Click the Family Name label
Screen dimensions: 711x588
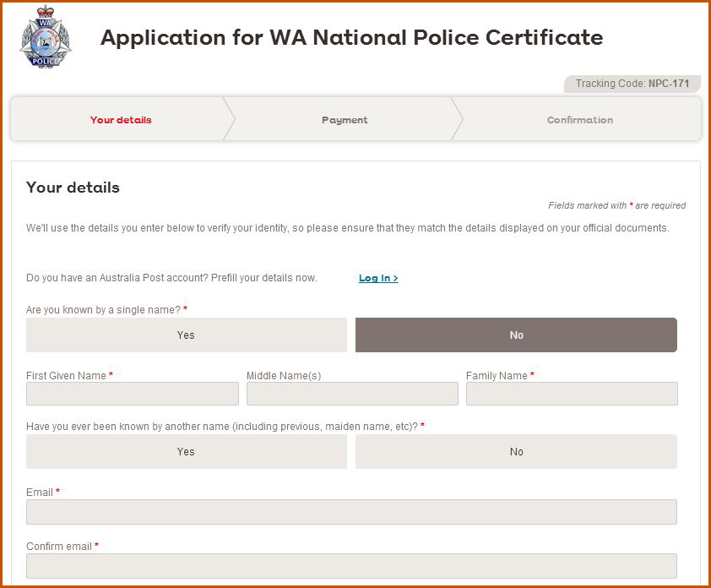click(x=500, y=376)
